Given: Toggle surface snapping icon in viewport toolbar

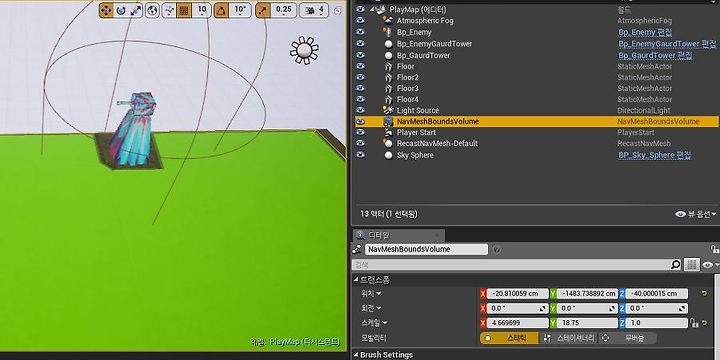Looking at the screenshot, I should coord(169,10).
